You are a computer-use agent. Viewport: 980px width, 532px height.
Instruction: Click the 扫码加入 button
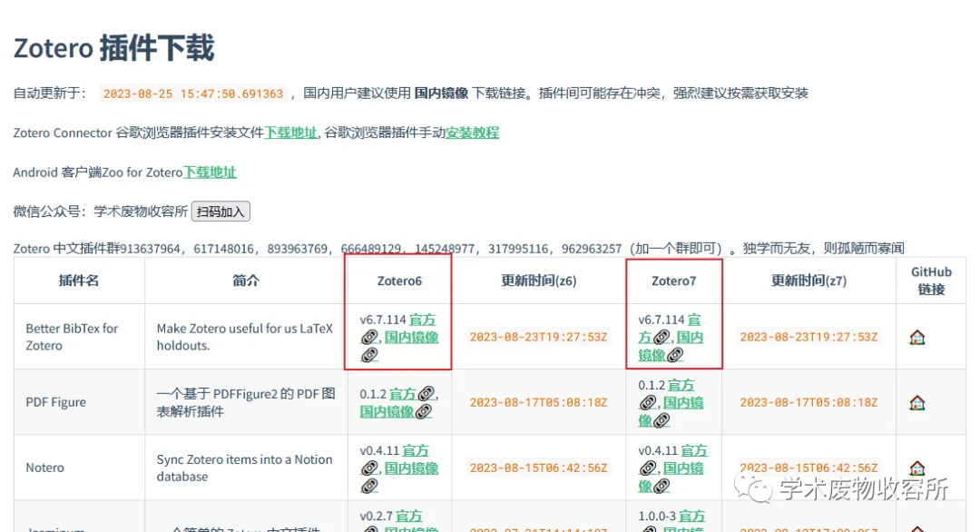pos(220,212)
